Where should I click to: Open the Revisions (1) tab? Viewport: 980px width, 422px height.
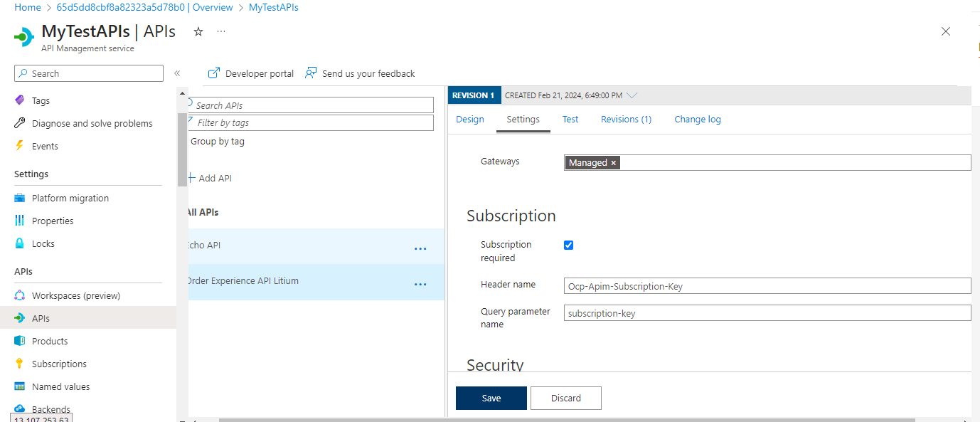pos(626,119)
